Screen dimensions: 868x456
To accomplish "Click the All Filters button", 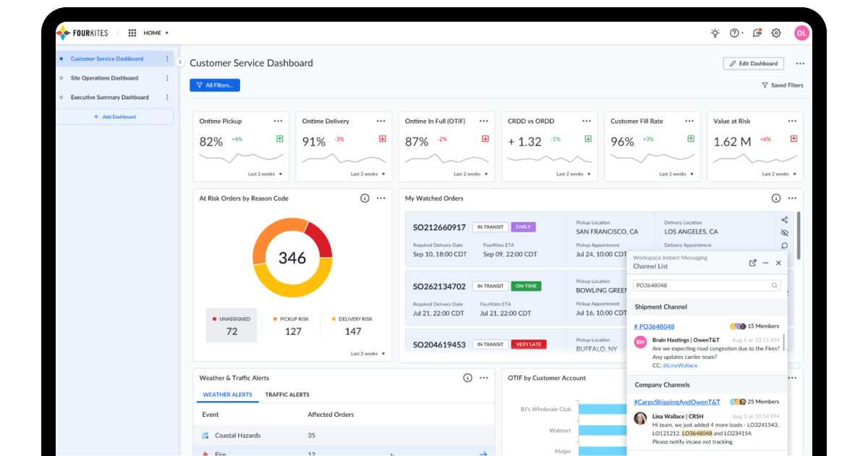I will pos(215,85).
